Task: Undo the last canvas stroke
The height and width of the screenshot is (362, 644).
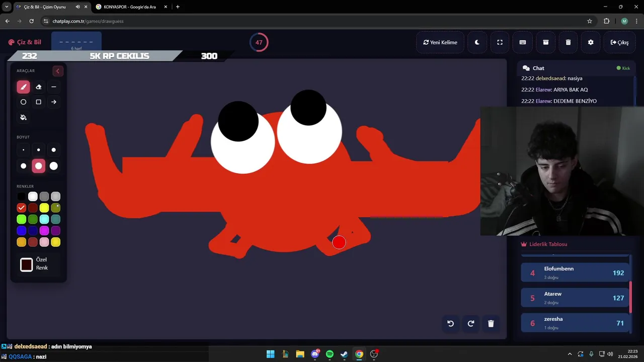Action: tap(451, 324)
